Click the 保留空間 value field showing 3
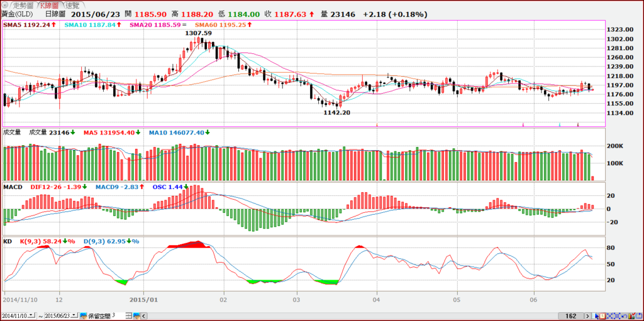This screenshot has height=321, width=644. click(118, 315)
